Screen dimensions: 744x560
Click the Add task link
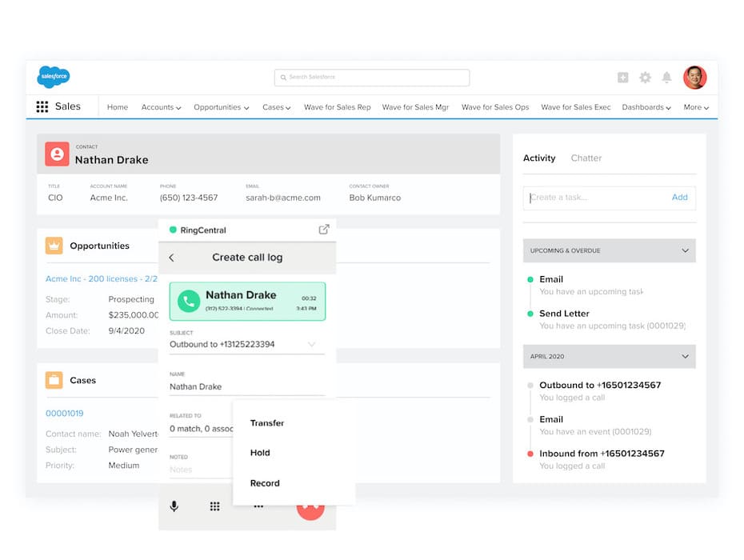679,198
